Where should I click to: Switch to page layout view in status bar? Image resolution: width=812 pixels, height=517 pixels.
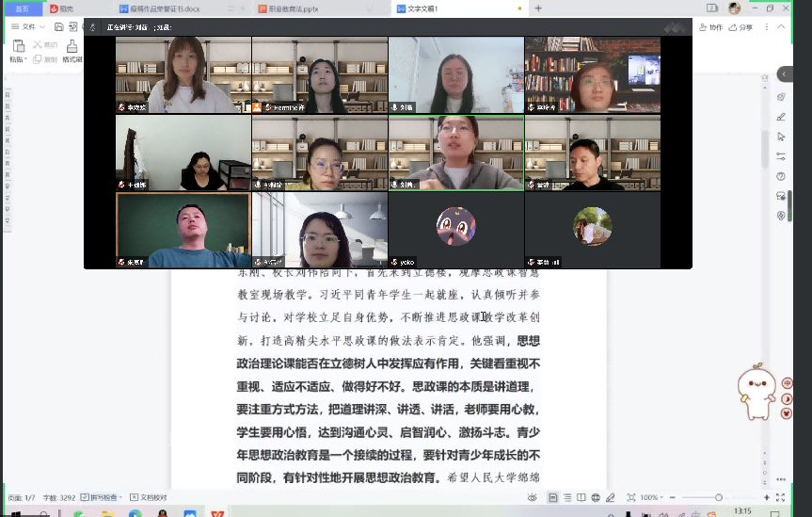click(552, 497)
